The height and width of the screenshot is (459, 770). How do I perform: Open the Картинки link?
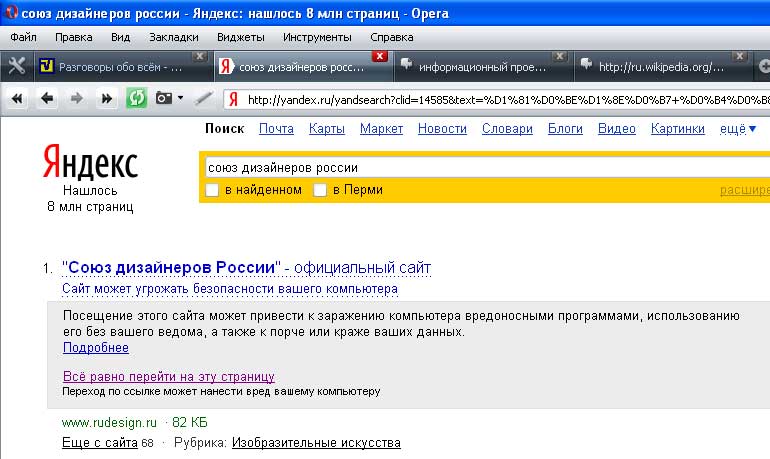(678, 129)
